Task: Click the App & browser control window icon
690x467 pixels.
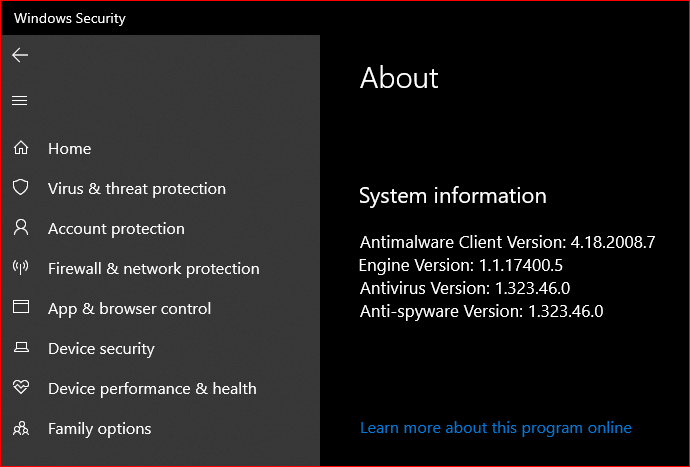Action: [20, 308]
